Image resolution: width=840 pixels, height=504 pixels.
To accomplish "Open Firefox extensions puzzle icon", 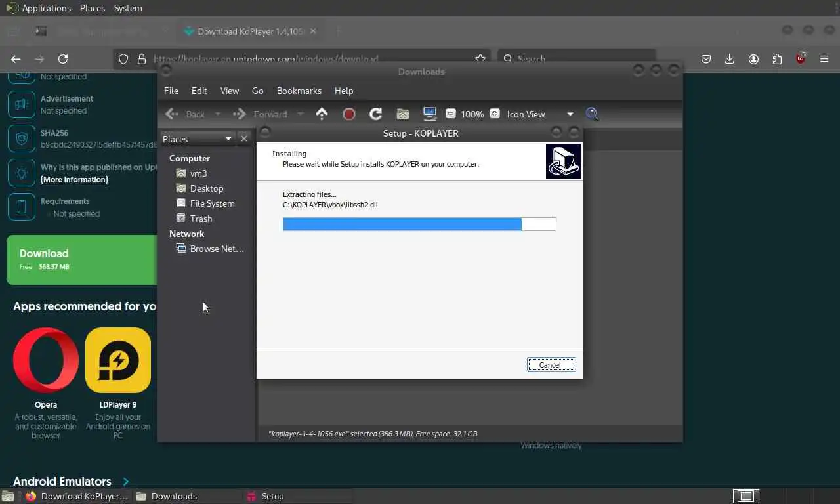I will coord(777,59).
